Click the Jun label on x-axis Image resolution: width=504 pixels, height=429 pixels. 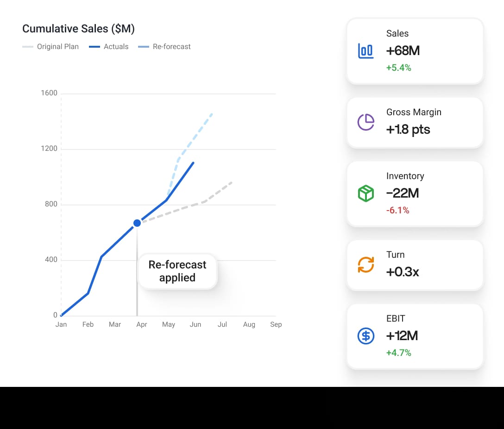pyautogui.click(x=195, y=324)
